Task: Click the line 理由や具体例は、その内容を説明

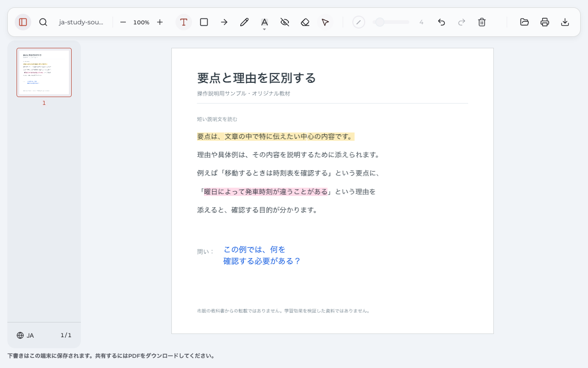Action: coord(288,155)
